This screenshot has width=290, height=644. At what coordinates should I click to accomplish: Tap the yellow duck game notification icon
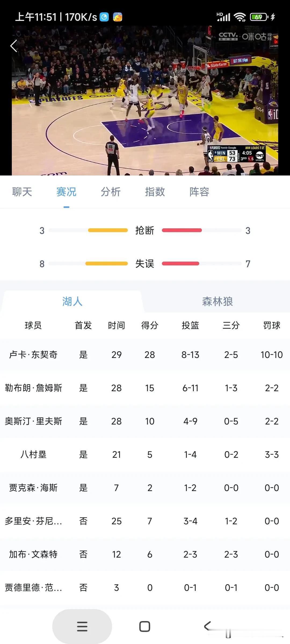pyautogui.click(x=118, y=17)
